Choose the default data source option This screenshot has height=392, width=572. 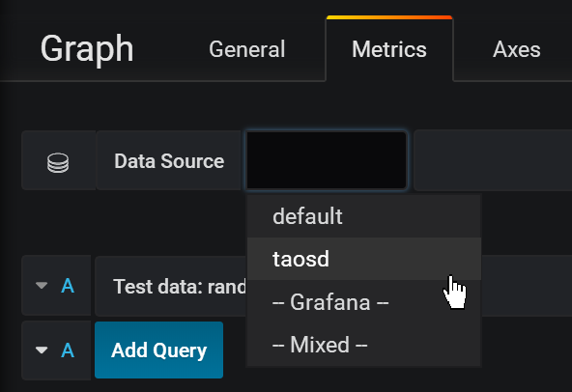coord(364,216)
